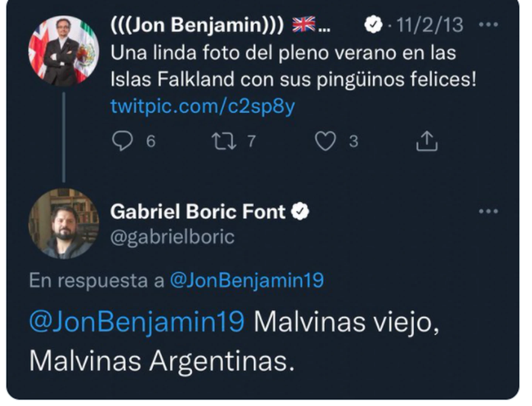Screen dimensions: 532x406
Task: Open the Gabriel Boric Font profile name
Action: coord(198,212)
